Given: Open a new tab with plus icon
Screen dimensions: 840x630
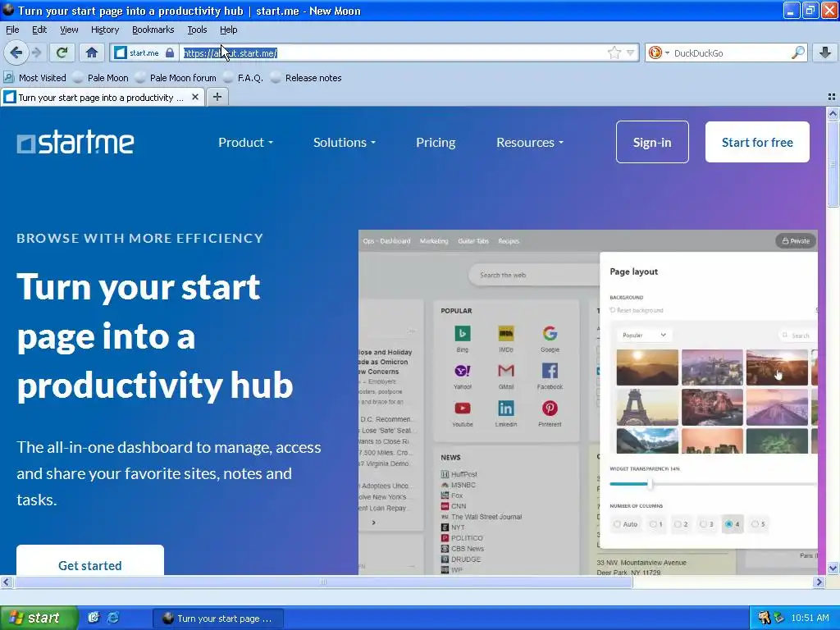Looking at the screenshot, I should click(x=217, y=97).
